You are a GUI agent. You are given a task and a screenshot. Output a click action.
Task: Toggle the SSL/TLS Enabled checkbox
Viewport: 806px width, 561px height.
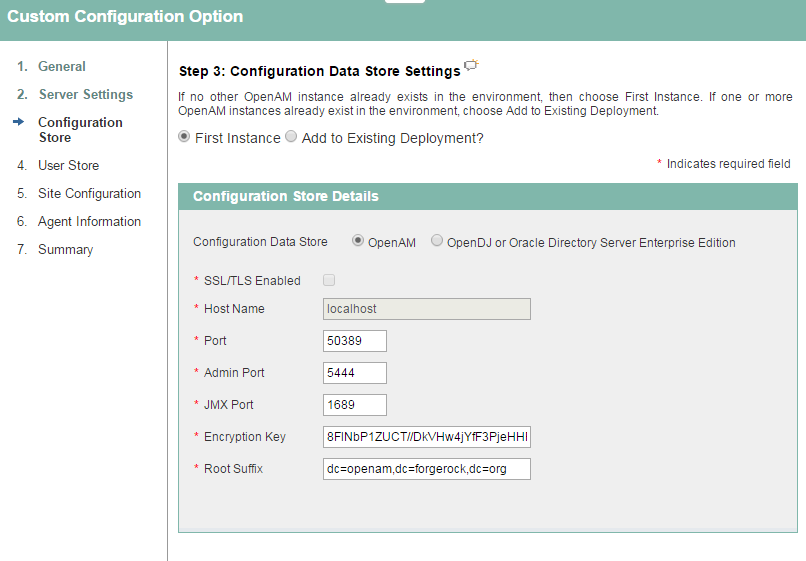tap(329, 280)
